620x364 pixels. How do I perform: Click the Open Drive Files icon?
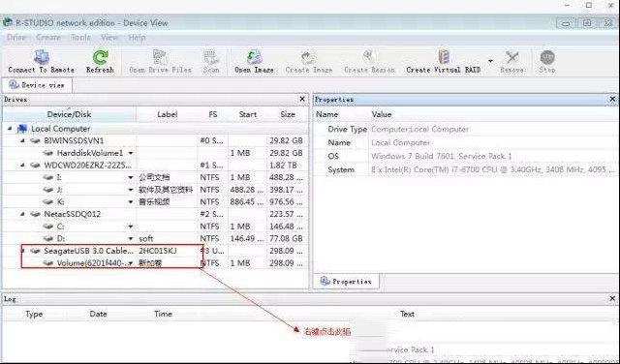tap(160, 57)
